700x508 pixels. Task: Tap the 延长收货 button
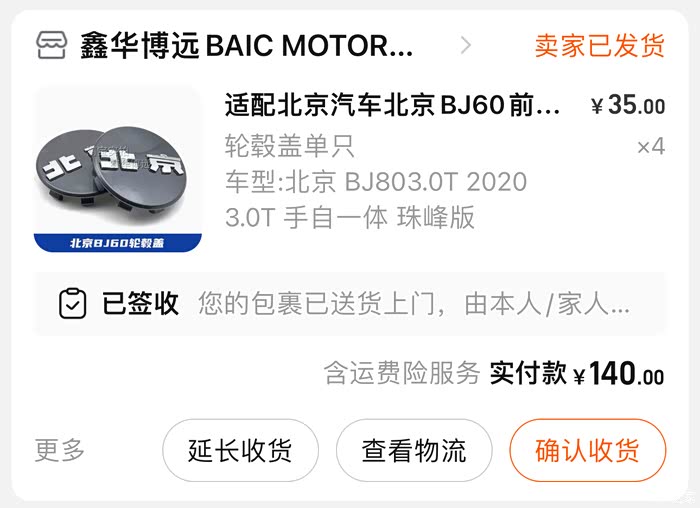240,450
